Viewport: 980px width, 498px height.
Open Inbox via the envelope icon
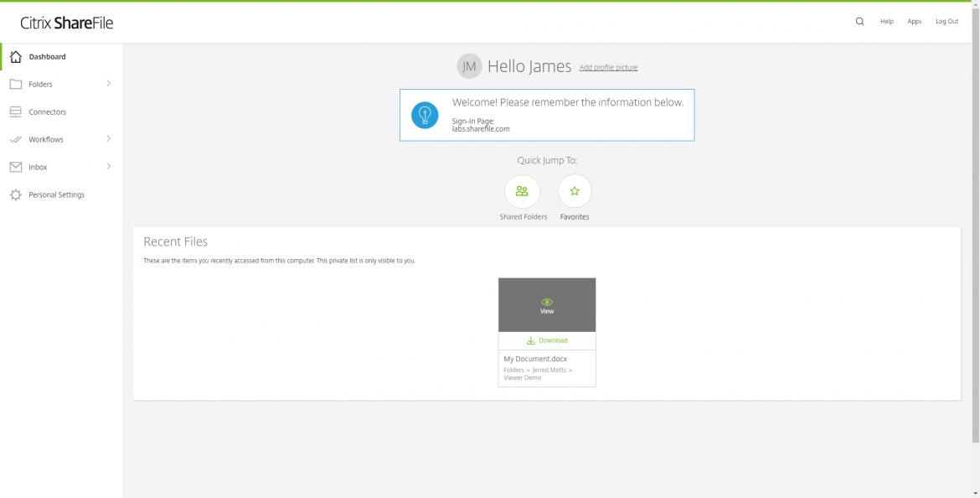tap(14, 167)
